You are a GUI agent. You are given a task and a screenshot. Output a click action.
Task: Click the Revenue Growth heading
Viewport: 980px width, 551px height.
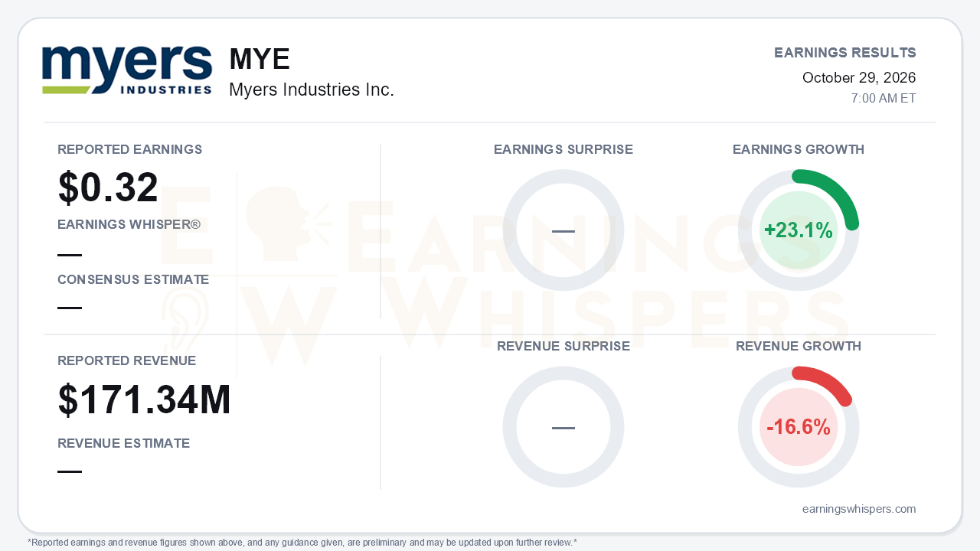(x=799, y=346)
